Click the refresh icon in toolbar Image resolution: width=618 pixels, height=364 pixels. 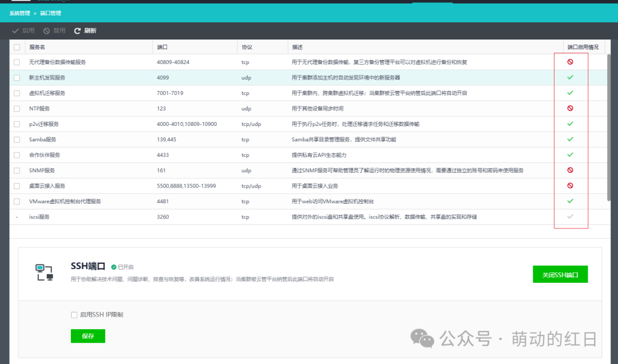(77, 31)
